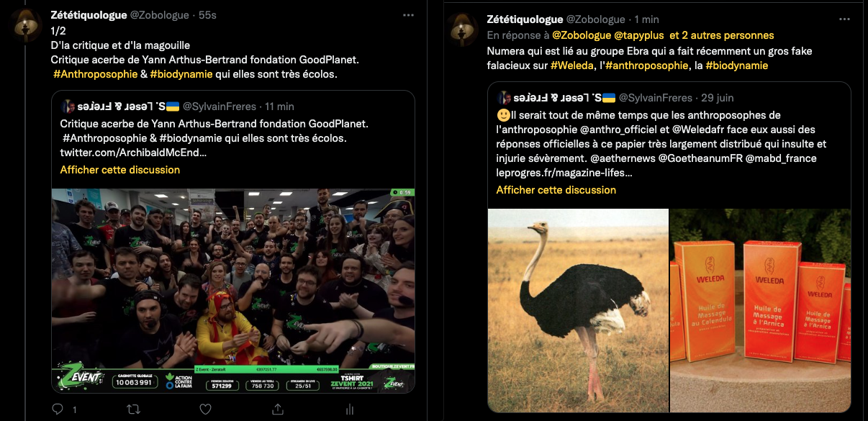The width and height of the screenshot is (868, 421).
Task: Open more options menu on left tweet
Action: (x=408, y=15)
